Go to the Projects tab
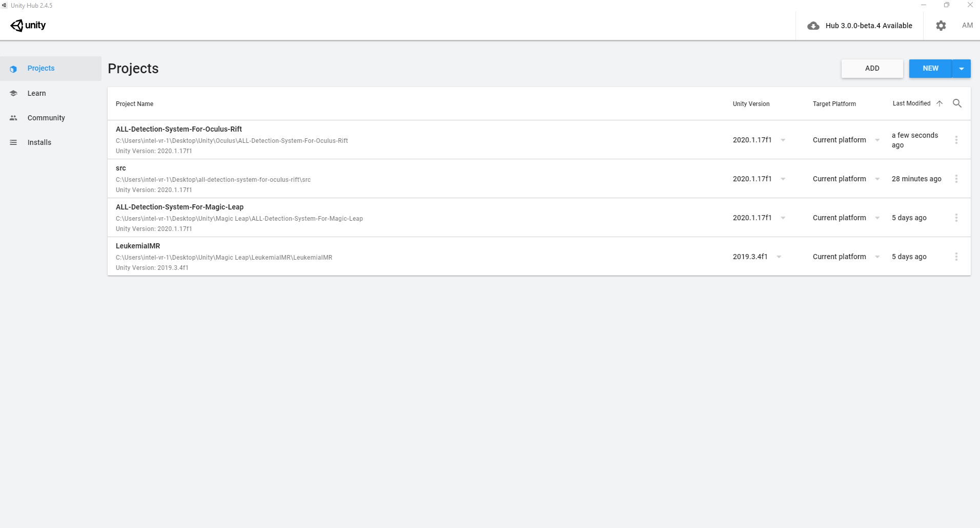Screen dimensions: 980x528 coord(51,69)
